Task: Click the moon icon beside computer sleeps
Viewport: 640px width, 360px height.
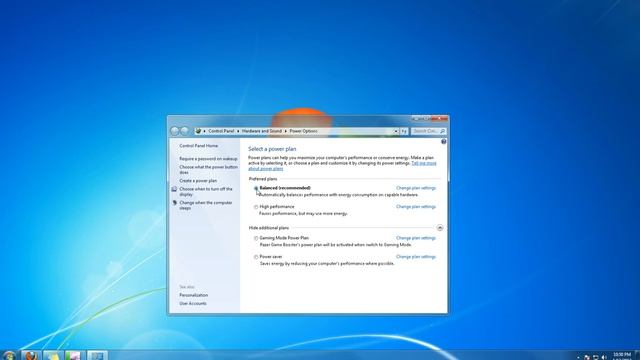Action: [174, 203]
